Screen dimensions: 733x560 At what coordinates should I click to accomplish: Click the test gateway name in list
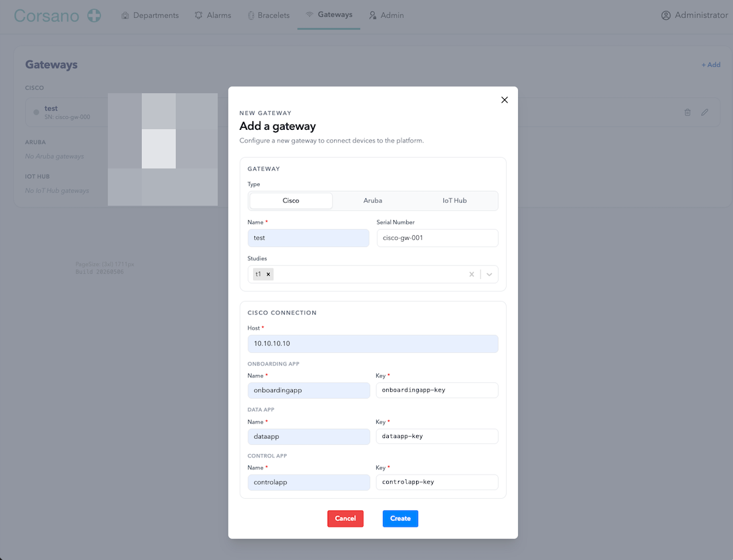51,109
